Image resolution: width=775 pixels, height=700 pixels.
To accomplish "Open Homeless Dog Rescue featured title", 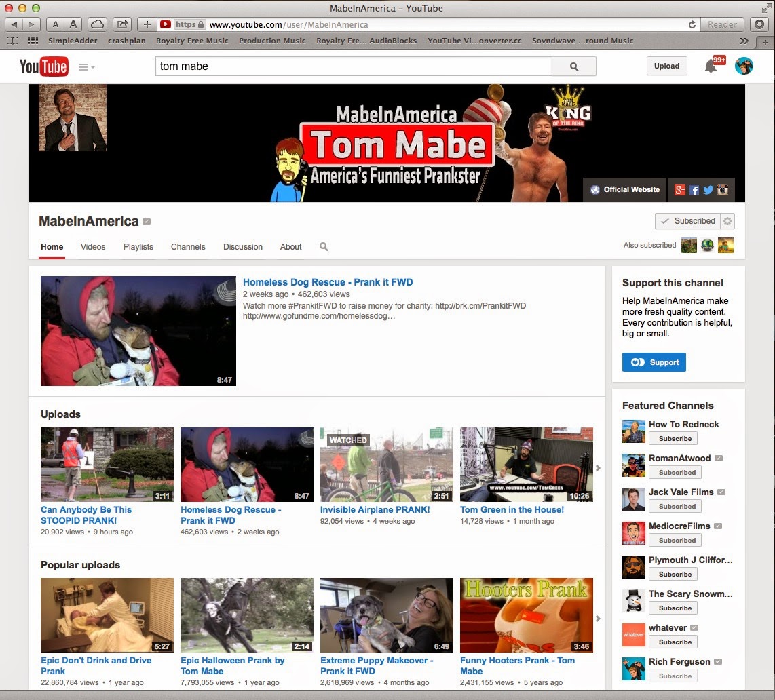I will 328,282.
